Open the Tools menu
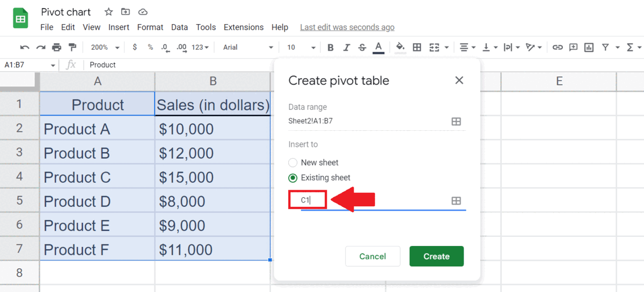 click(206, 27)
